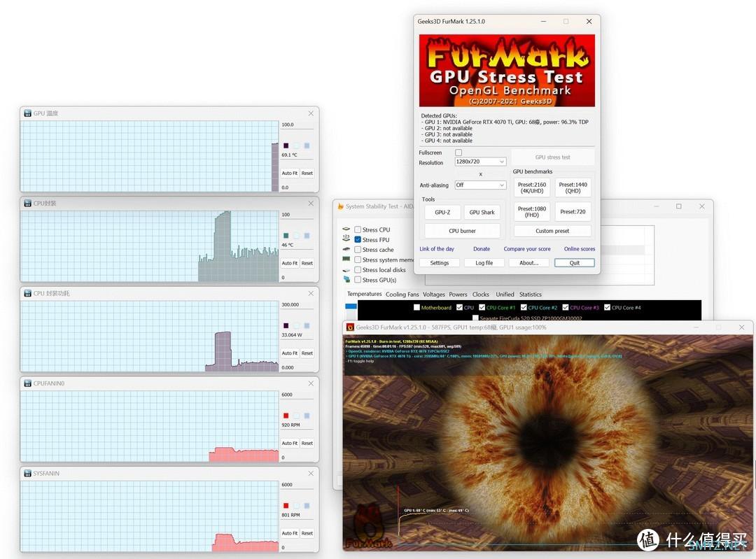Click the GPU 温度 panel title icon

coord(28,113)
